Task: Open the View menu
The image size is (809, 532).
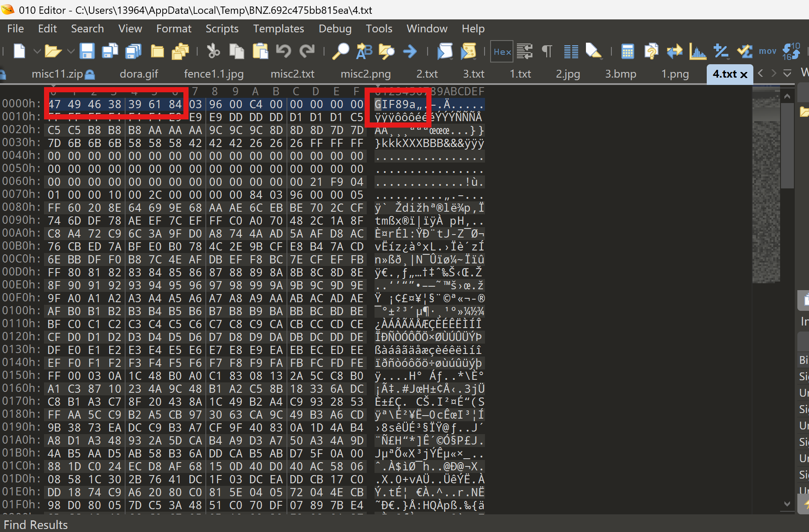Action: pyautogui.click(x=130, y=29)
